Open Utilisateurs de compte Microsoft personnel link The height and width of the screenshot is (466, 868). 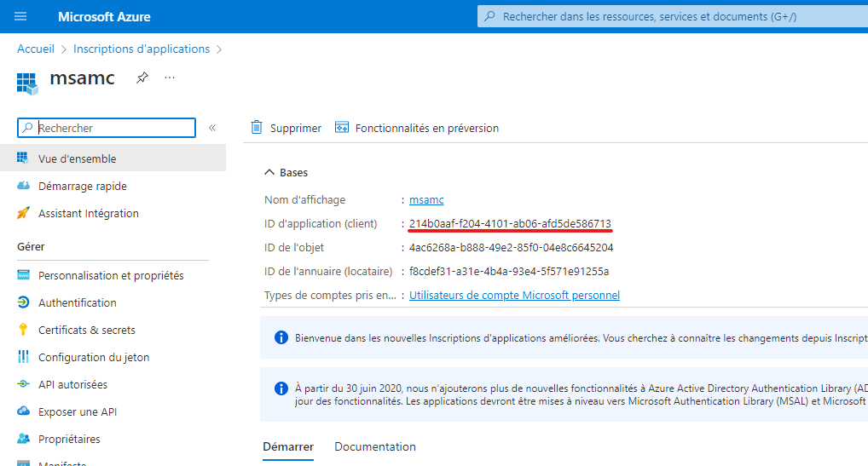(514, 295)
